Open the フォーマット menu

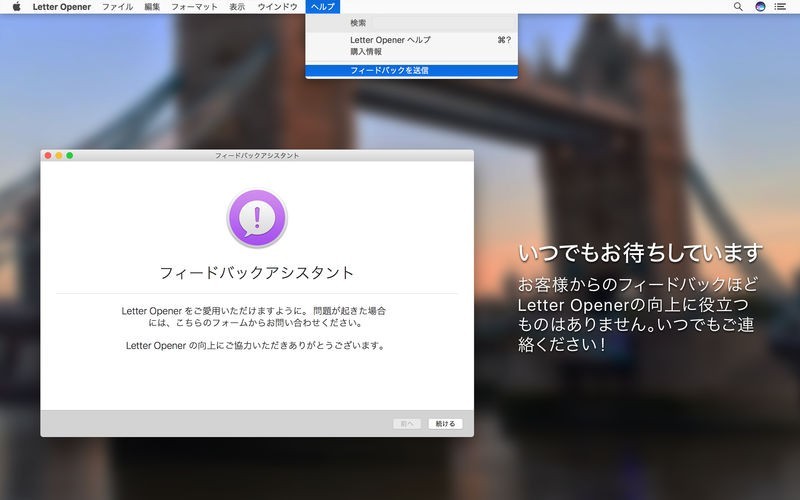tap(194, 7)
